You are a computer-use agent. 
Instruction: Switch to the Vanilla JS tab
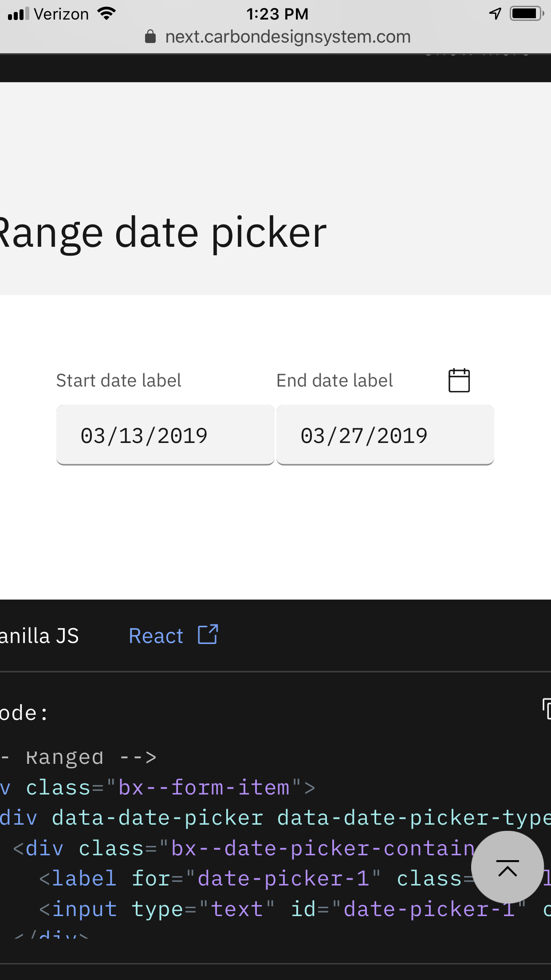point(39,636)
